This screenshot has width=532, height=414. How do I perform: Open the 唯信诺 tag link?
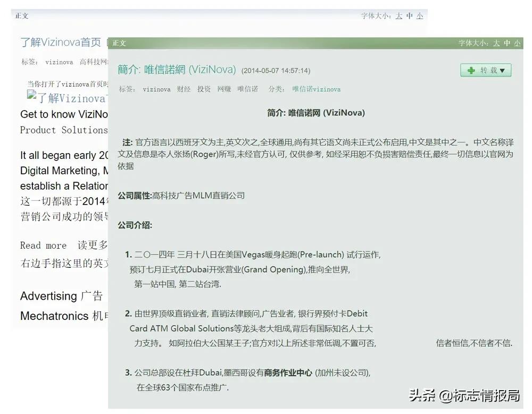(x=247, y=89)
